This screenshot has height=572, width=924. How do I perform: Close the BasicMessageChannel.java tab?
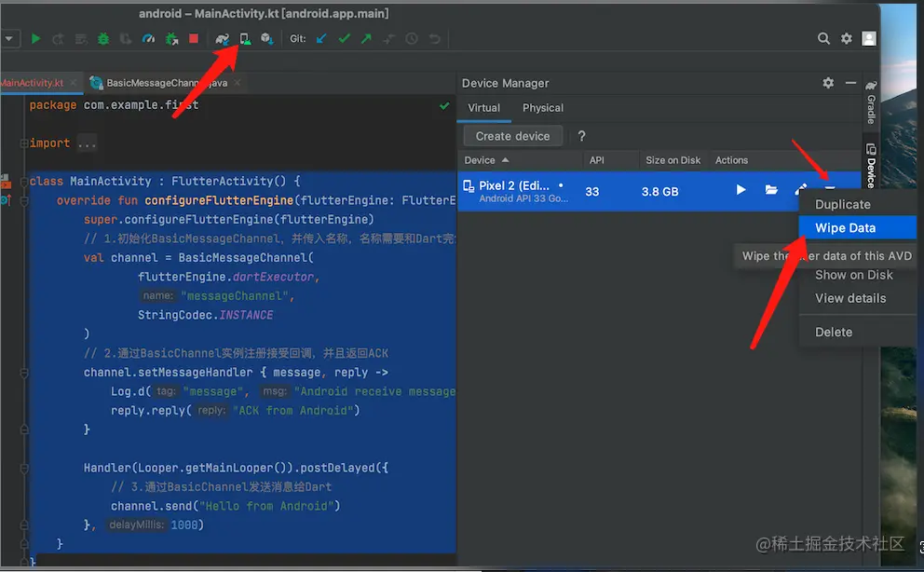pos(237,83)
